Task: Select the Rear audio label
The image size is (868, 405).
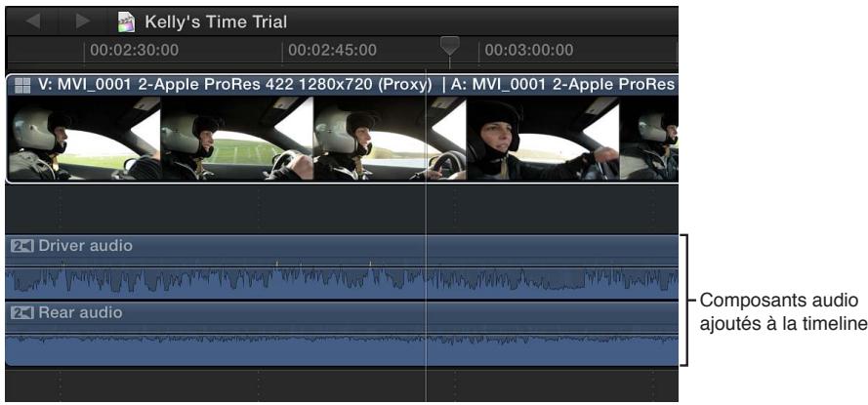Action: [80, 312]
